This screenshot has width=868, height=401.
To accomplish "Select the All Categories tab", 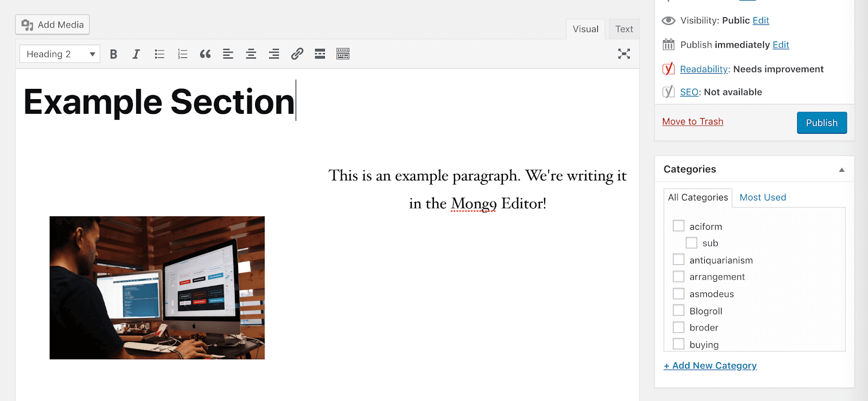I will (698, 198).
